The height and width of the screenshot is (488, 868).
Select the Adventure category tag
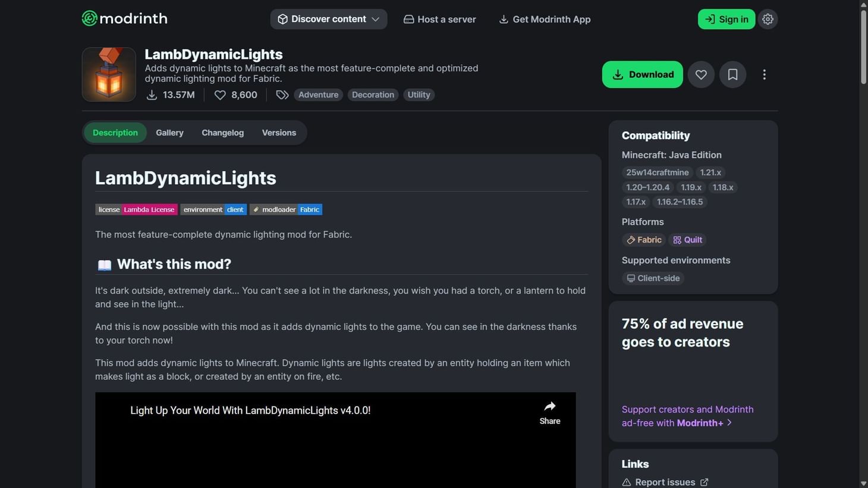click(318, 95)
